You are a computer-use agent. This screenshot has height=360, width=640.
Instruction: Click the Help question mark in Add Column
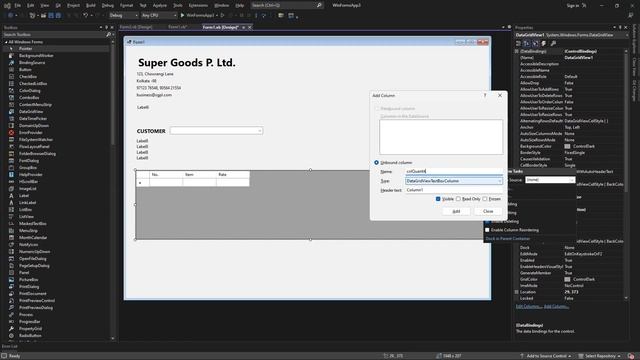click(485, 95)
